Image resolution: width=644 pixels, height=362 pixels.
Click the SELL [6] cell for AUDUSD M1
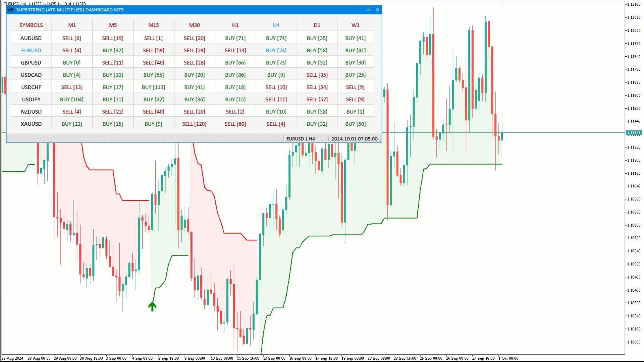pos(72,38)
